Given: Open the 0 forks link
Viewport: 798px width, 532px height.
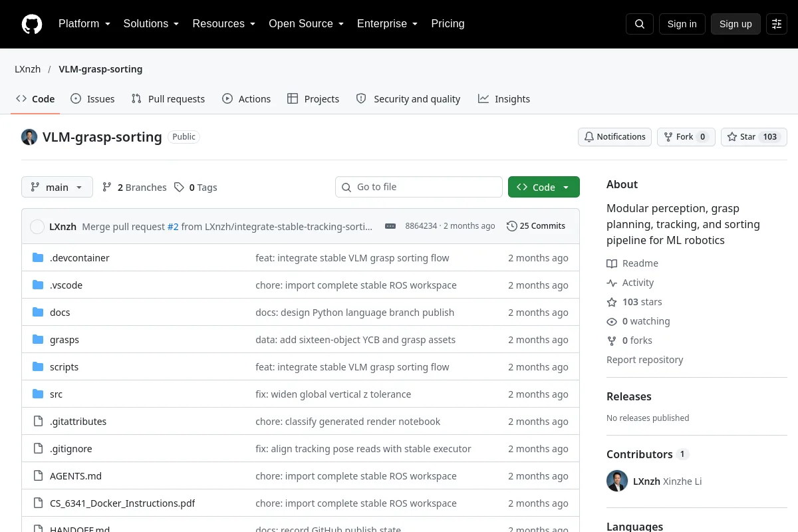Looking at the screenshot, I should [630, 340].
